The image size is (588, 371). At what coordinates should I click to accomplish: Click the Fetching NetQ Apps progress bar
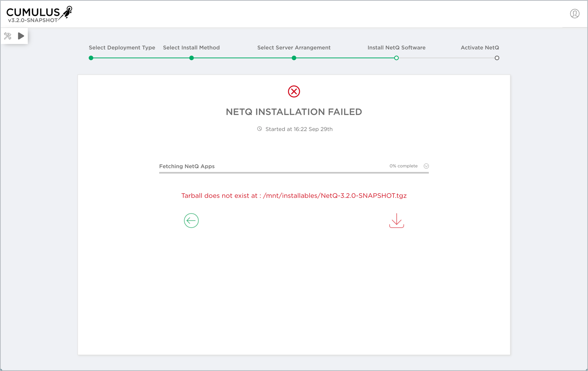tap(294, 173)
